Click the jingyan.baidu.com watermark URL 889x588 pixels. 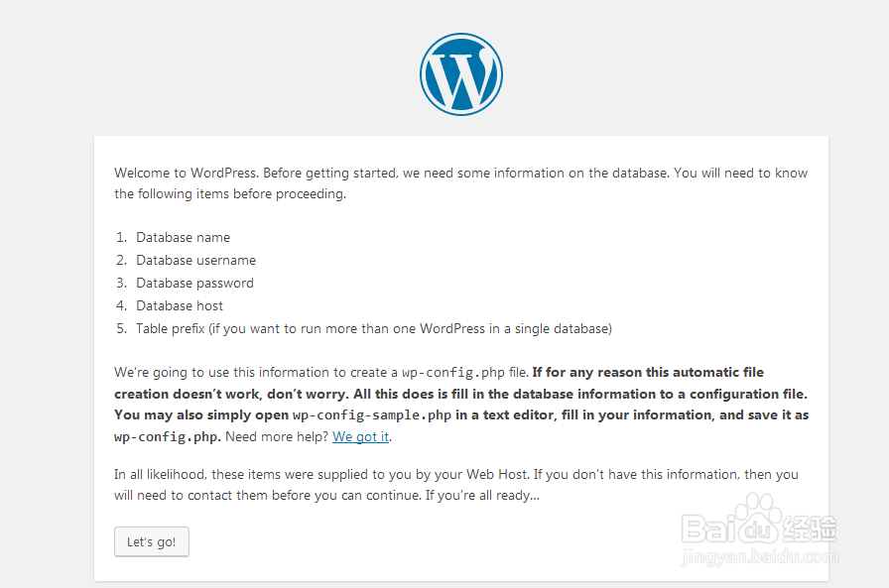(758, 557)
